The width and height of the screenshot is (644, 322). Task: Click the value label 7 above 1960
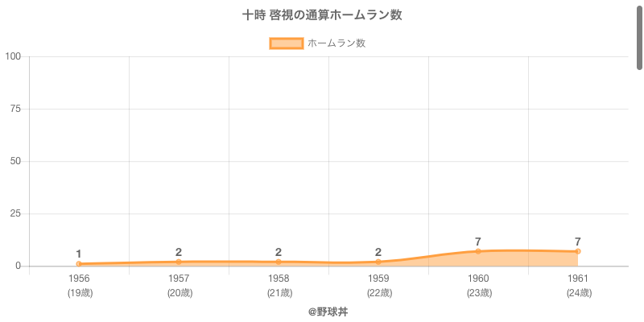click(x=478, y=242)
